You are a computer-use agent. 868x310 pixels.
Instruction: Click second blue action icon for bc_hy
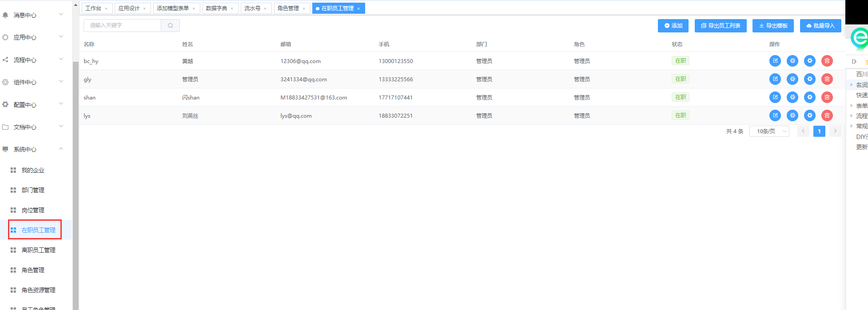click(x=792, y=61)
